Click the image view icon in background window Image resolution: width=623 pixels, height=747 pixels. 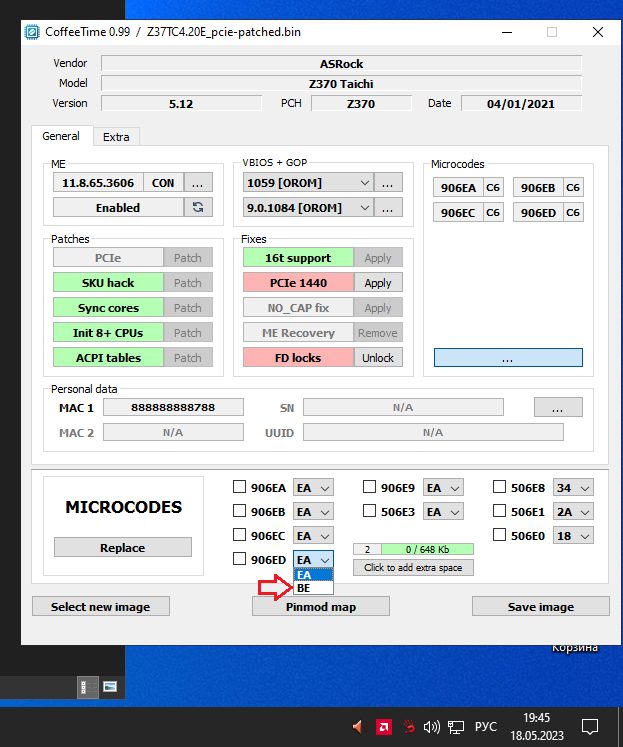click(110, 687)
